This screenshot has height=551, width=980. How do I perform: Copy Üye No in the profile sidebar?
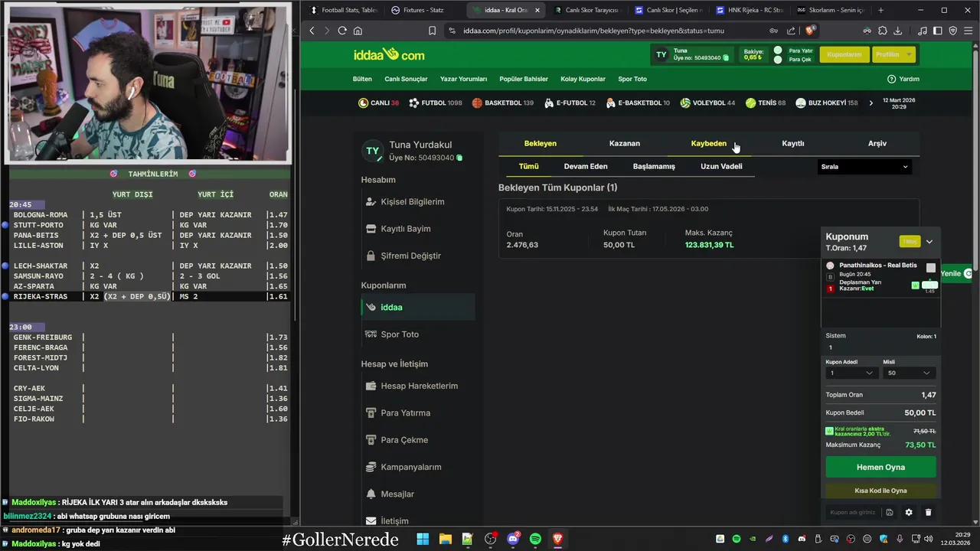459,158
